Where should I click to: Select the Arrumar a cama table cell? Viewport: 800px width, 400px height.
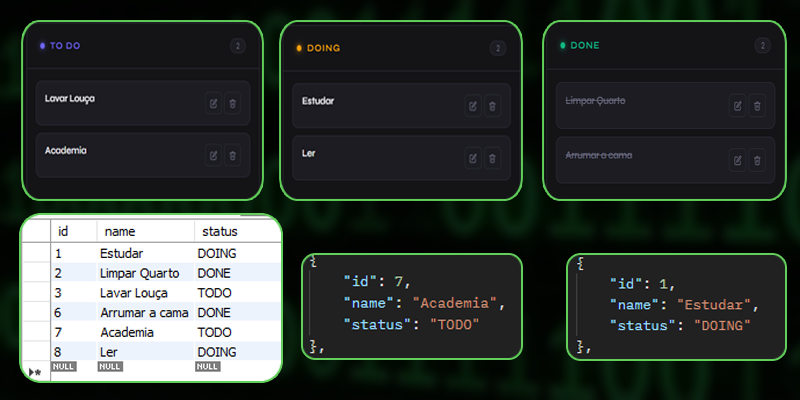145,313
